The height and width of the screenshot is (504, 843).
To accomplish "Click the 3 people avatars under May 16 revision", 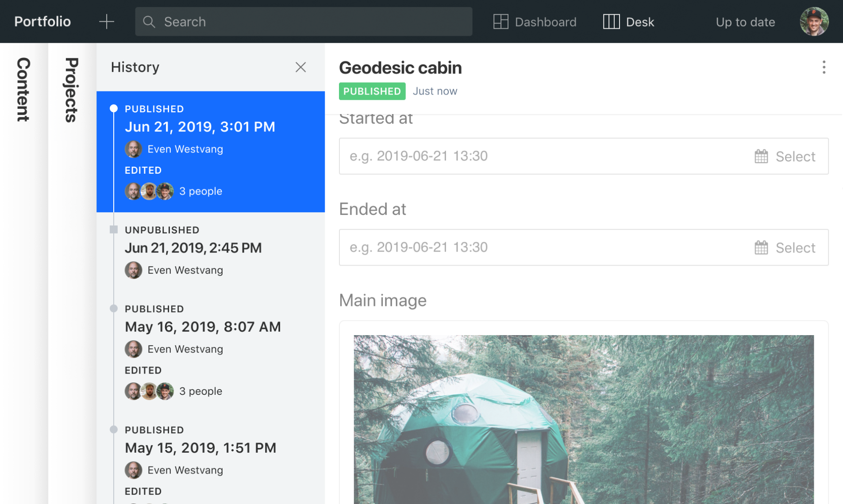I will click(x=149, y=391).
